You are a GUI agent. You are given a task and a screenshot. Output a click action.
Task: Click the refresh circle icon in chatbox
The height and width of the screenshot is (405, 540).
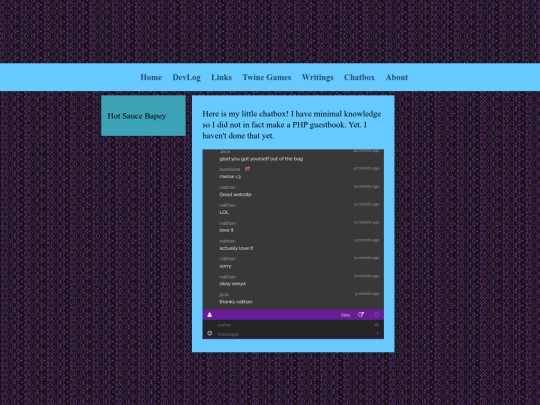click(x=376, y=315)
